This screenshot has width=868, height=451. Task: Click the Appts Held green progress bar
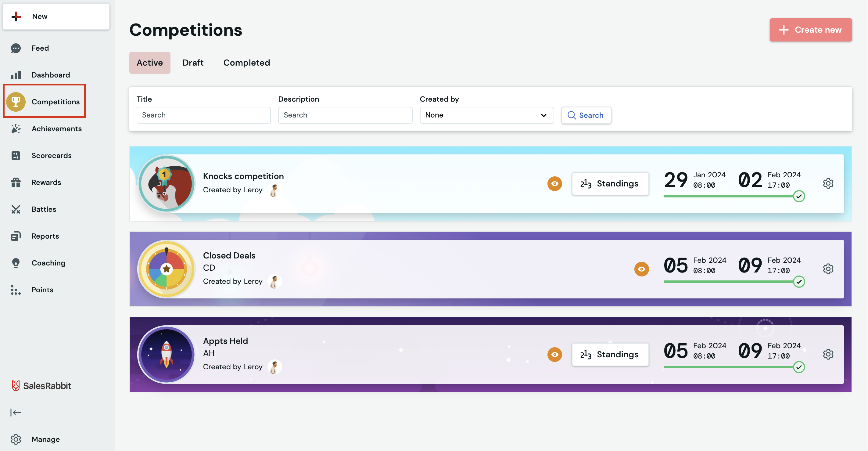click(729, 367)
